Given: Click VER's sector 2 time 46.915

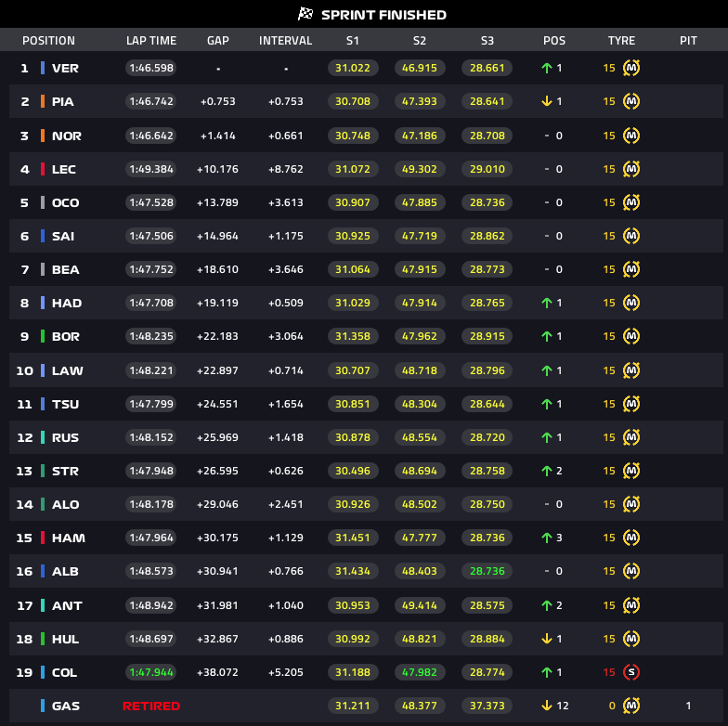Looking at the screenshot, I should point(420,68).
